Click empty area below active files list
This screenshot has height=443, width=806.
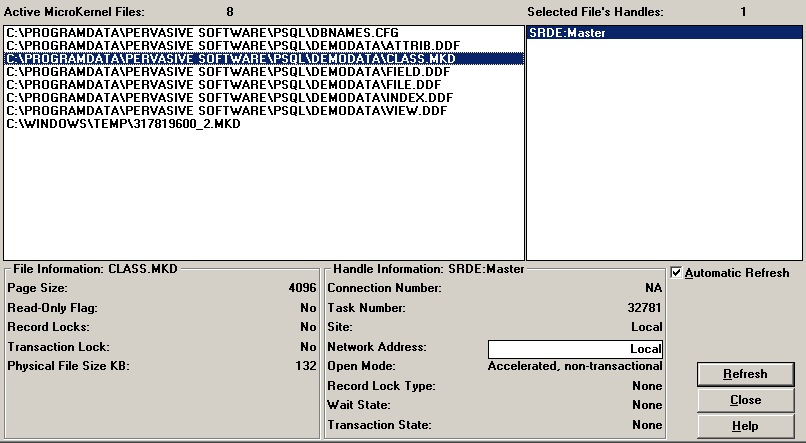[x=260, y=200]
